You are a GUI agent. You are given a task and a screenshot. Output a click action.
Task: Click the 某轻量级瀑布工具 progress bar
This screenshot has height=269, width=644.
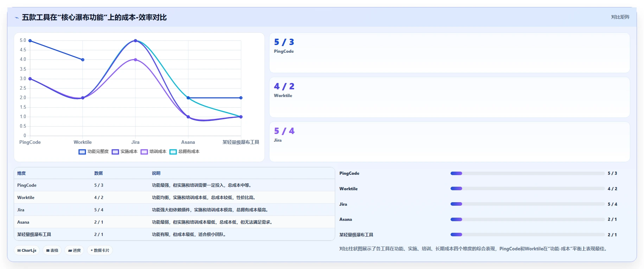528,235
